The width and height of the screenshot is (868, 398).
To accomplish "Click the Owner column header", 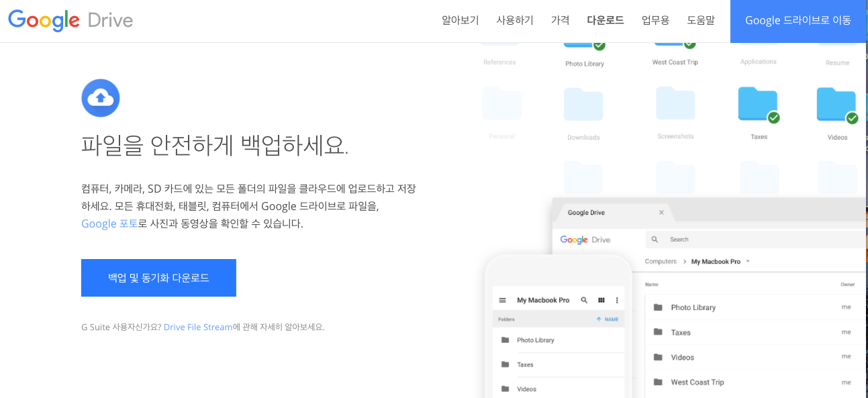I will click(x=848, y=285).
